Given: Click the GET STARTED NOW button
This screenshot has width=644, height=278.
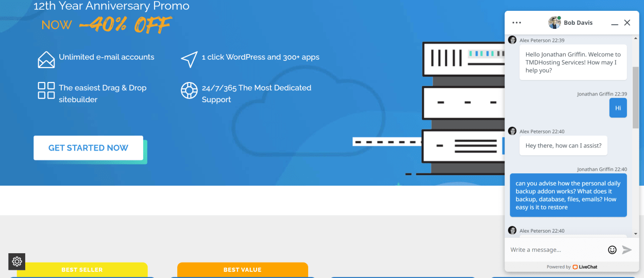Looking at the screenshot, I should tap(88, 148).
